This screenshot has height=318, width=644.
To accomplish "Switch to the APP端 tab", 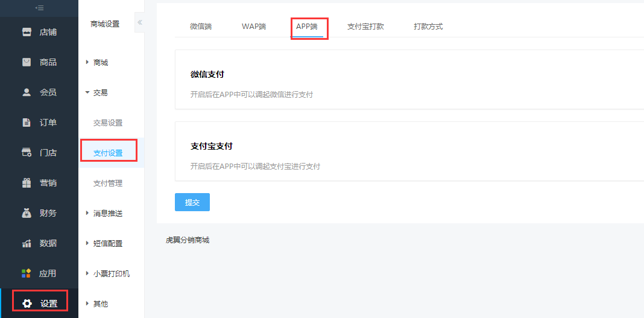I will click(307, 27).
